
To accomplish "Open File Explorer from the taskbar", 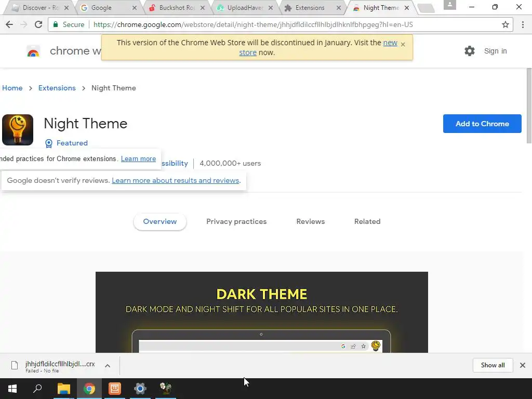I will pyautogui.click(x=63, y=389).
